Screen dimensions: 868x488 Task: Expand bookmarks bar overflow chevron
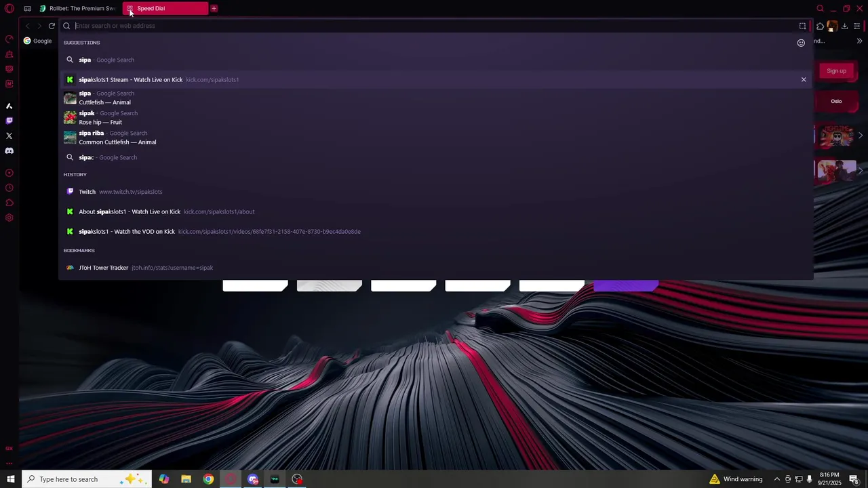(x=860, y=41)
